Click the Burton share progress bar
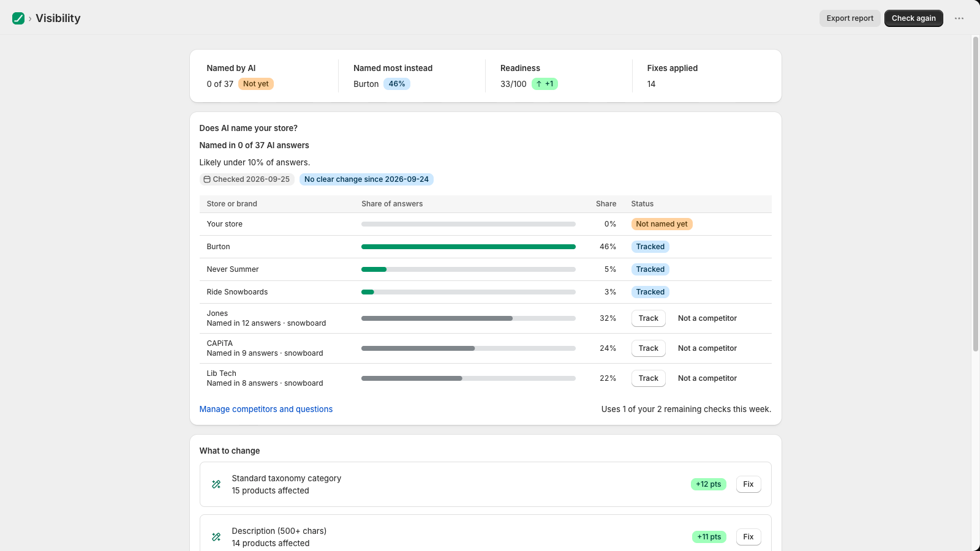Viewport: 980px width, 551px height. coord(469,247)
